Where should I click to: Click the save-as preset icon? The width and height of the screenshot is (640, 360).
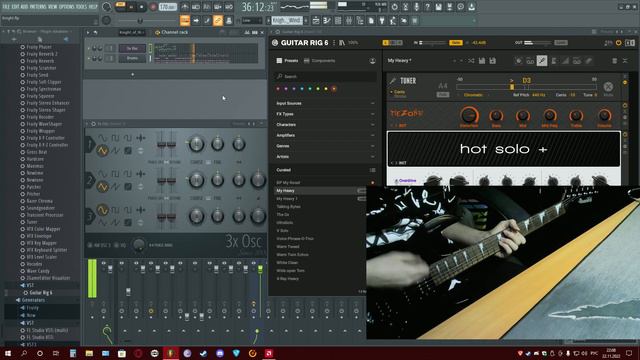point(493,61)
